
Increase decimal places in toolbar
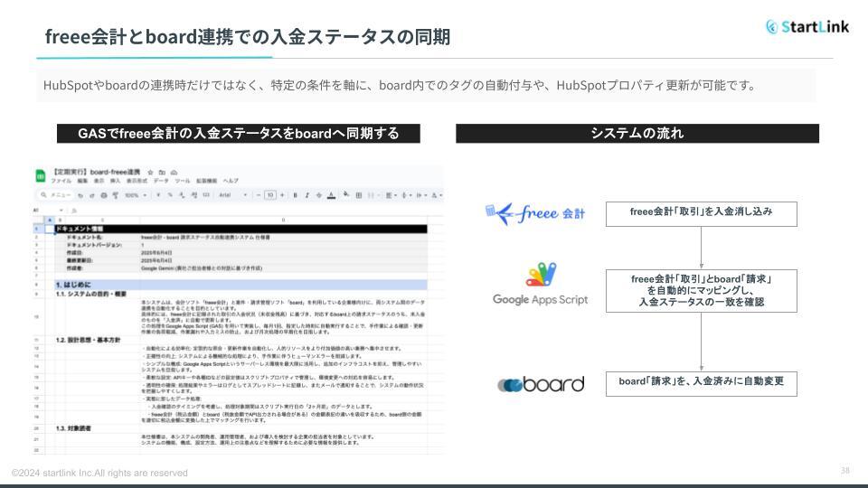(193, 195)
